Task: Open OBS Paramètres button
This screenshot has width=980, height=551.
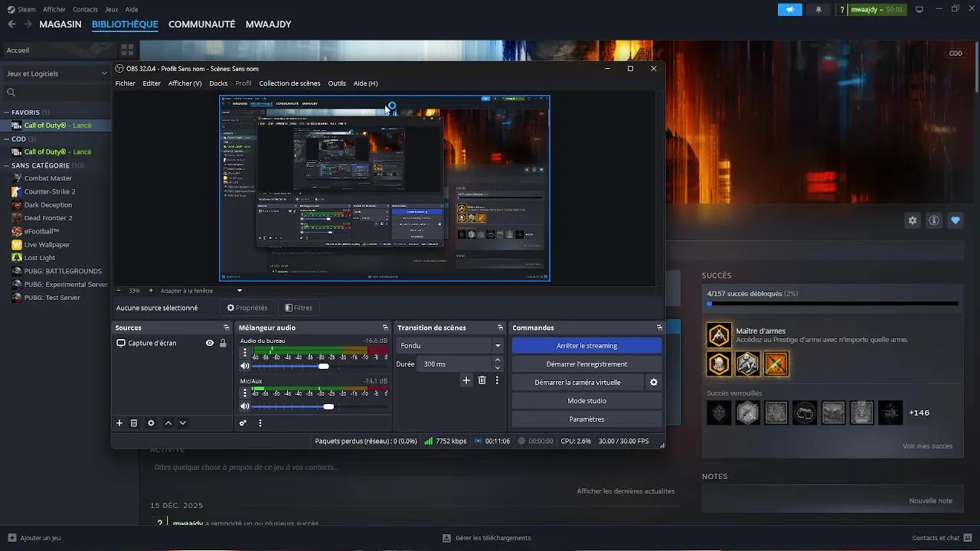Action: coord(586,419)
